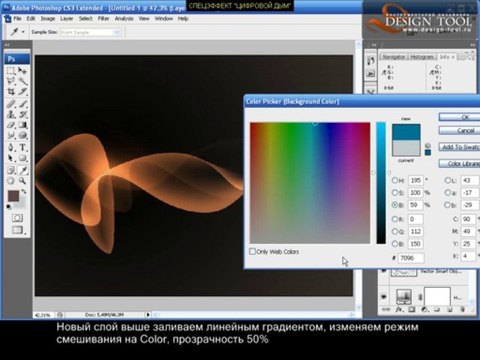
Task: Open the File menu
Action: tap(17, 19)
